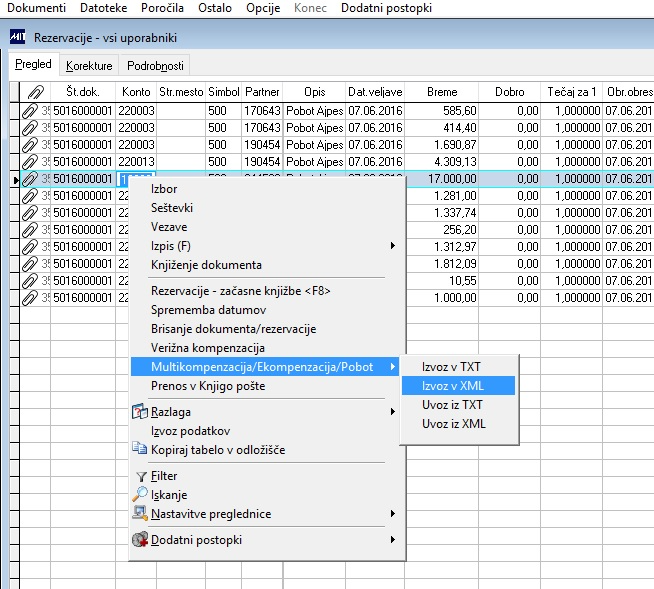Choose Uvoz iz TXT submenu option
This screenshot has width=654, height=589.
[x=452, y=404]
